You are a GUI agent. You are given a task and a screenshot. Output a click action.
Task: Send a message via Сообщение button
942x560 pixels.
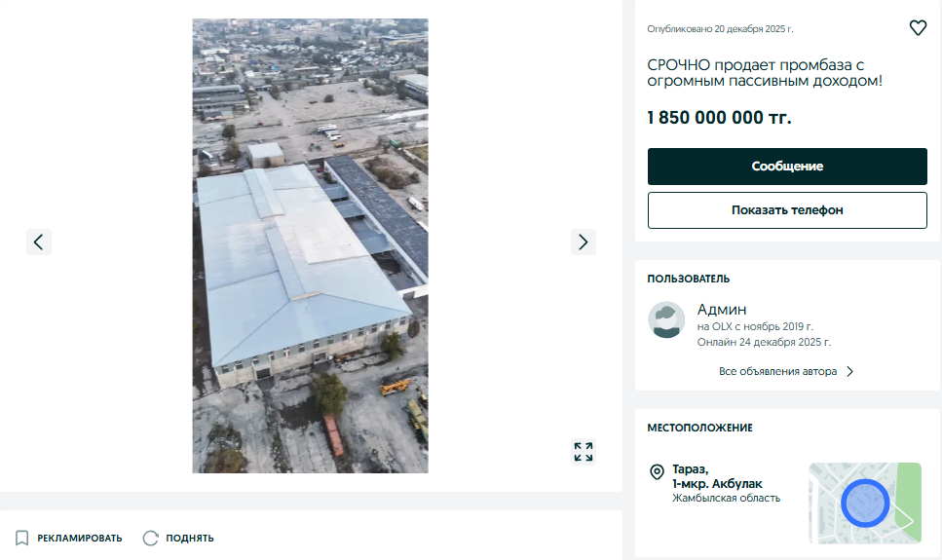click(787, 167)
